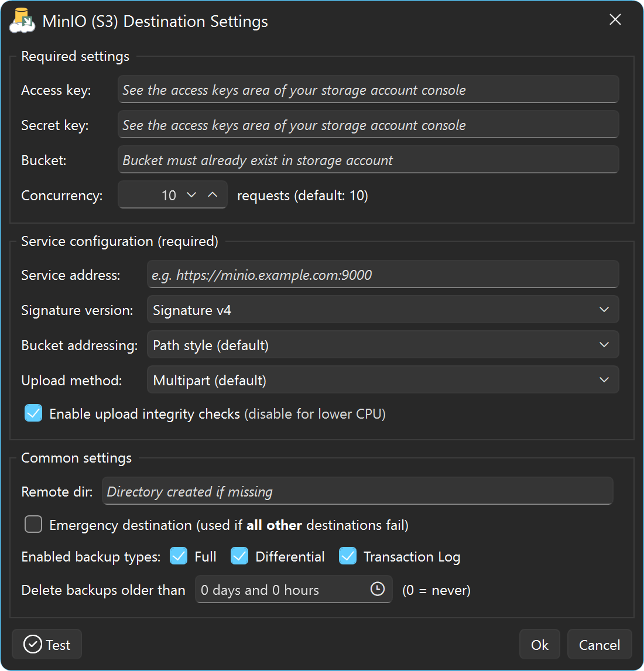Confirm settings with the Ok button
The height and width of the screenshot is (671, 644).
click(540, 644)
